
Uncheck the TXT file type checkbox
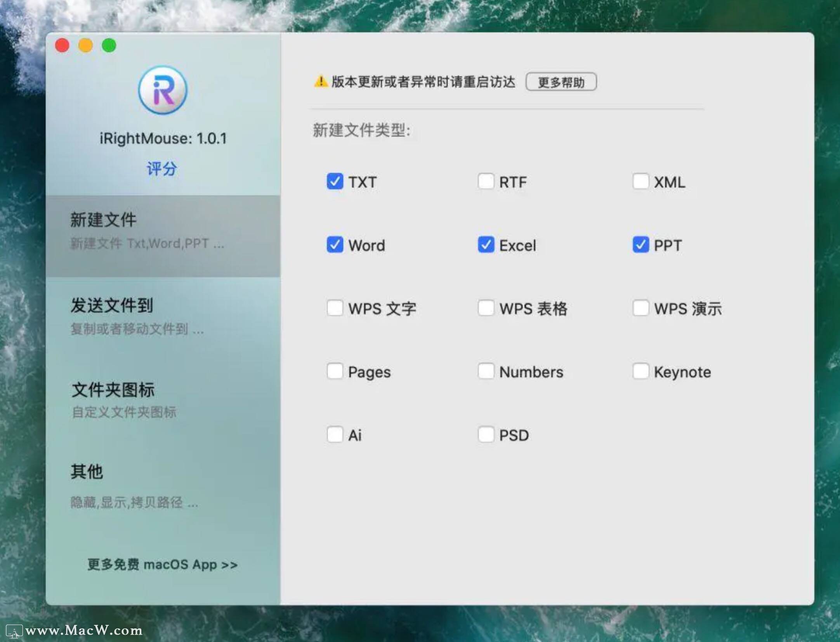335,181
